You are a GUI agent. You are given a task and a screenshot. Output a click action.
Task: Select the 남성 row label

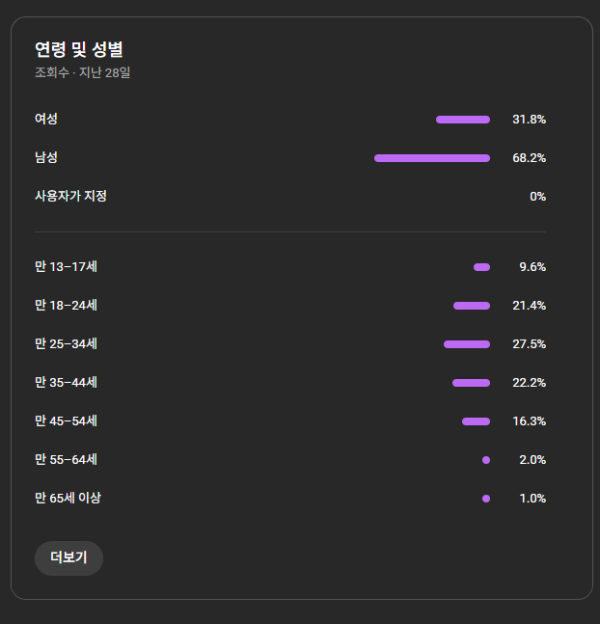(x=46, y=158)
